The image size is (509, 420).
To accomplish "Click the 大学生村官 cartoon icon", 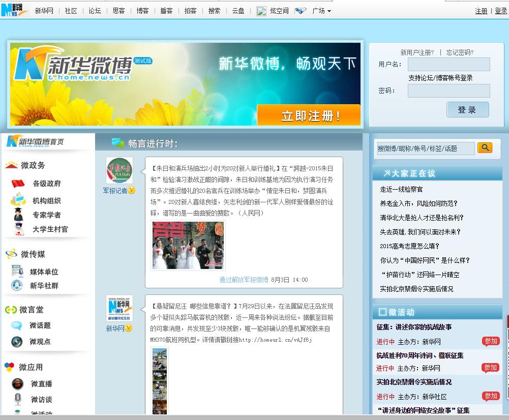I will click(x=19, y=229).
